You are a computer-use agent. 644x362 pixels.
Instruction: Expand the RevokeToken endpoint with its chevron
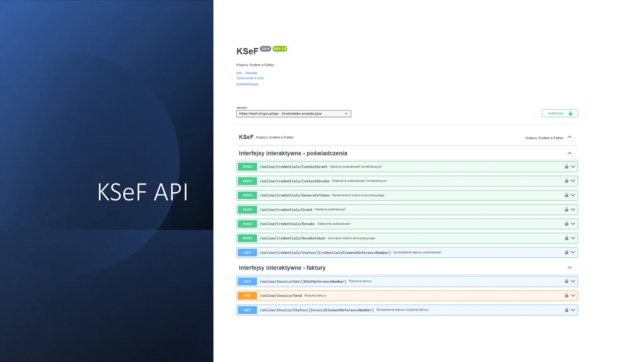point(573,238)
